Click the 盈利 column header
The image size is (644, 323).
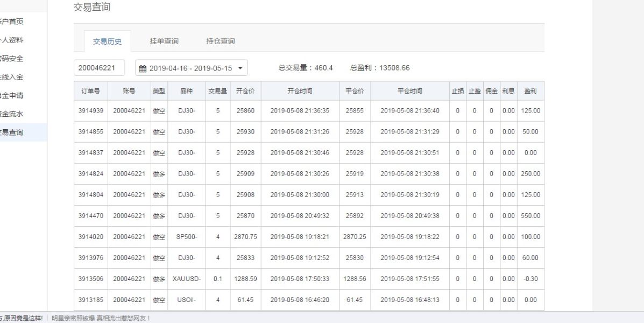tap(530, 92)
